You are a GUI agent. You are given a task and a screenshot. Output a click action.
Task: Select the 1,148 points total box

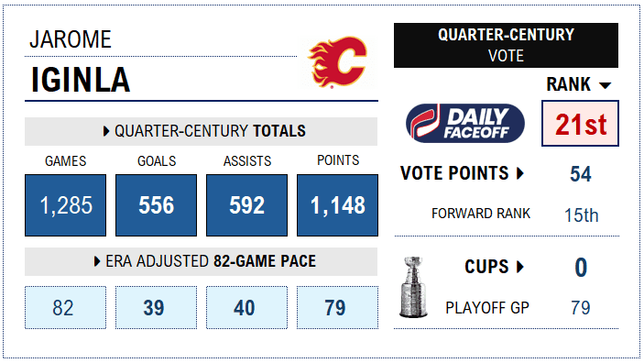338,205
